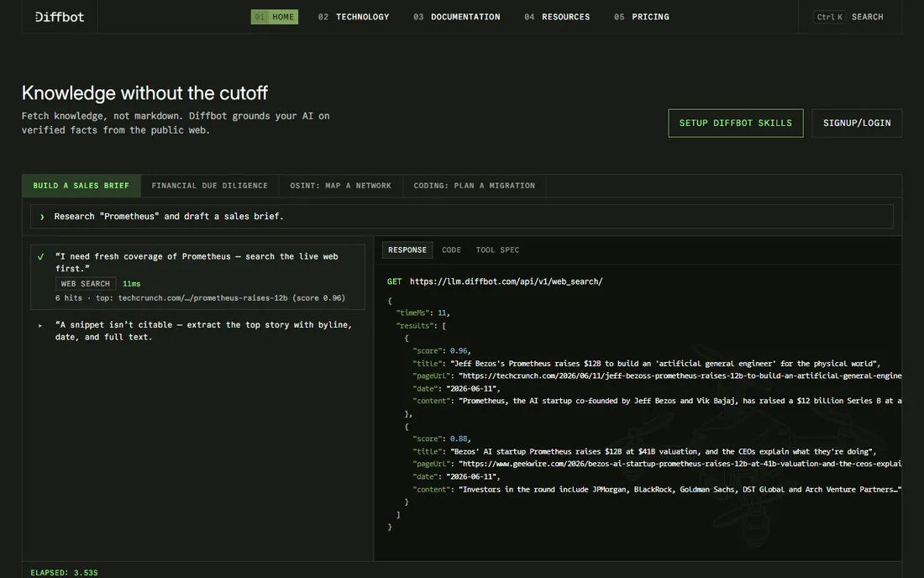Click the "Prometheus, the AI startup co-founded" content
Image resolution: width=924 pixels, height=578 pixels.
[680, 401]
